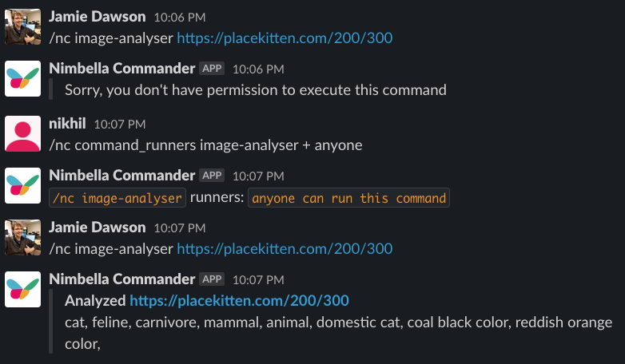This screenshot has height=364, width=625.
Task: Click 'Sorry, you don't have permission' attachment text
Action: pos(256,90)
